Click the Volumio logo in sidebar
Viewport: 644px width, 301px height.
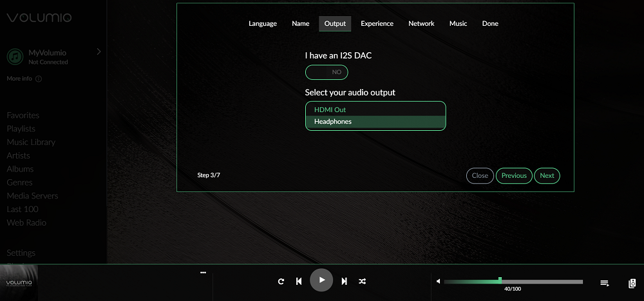click(39, 17)
